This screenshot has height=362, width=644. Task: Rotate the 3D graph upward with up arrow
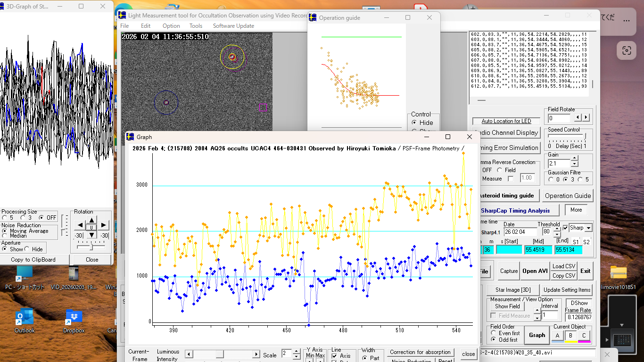point(91,220)
